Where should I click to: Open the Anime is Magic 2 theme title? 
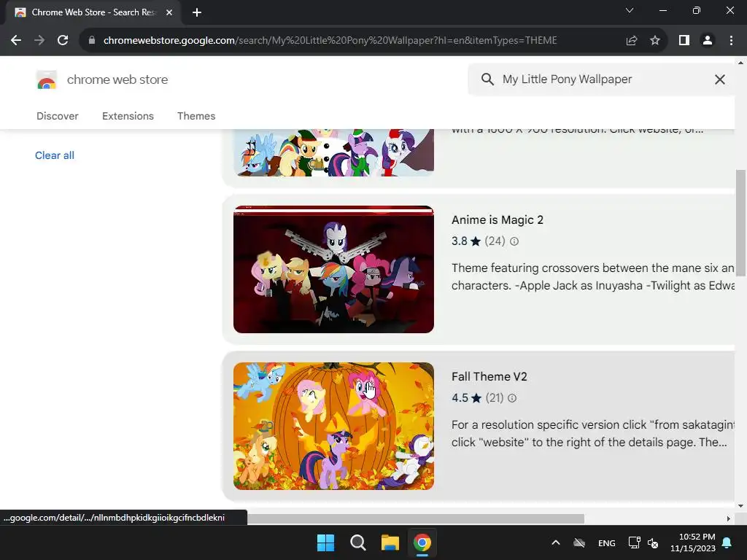(x=498, y=220)
